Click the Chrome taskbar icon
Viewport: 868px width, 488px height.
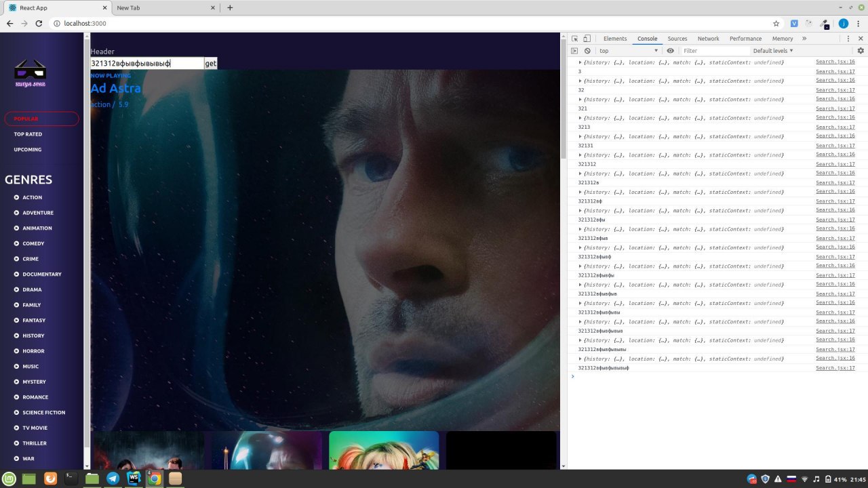click(x=155, y=479)
